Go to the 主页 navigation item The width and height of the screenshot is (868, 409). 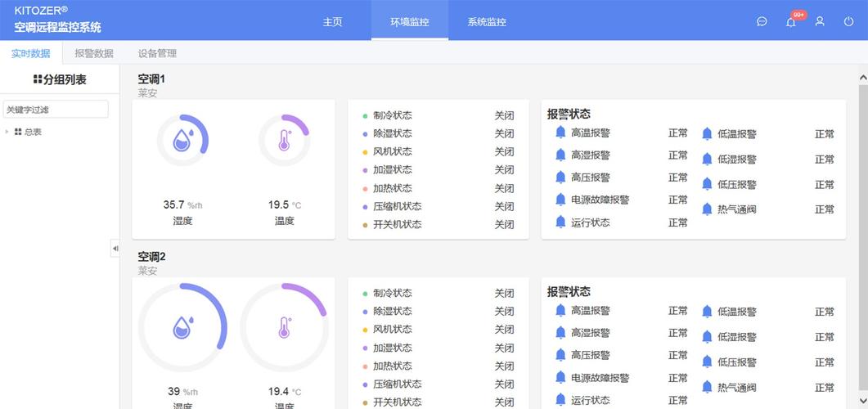332,22
